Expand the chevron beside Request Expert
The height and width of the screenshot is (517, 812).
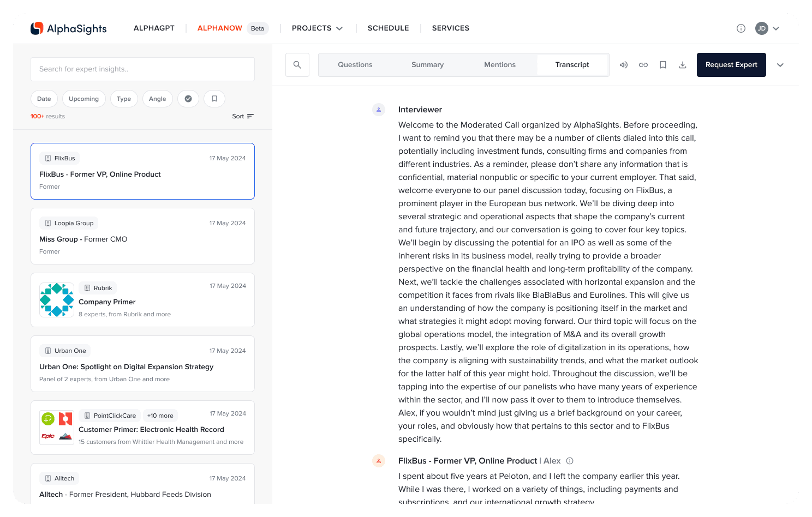click(x=780, y=65)
